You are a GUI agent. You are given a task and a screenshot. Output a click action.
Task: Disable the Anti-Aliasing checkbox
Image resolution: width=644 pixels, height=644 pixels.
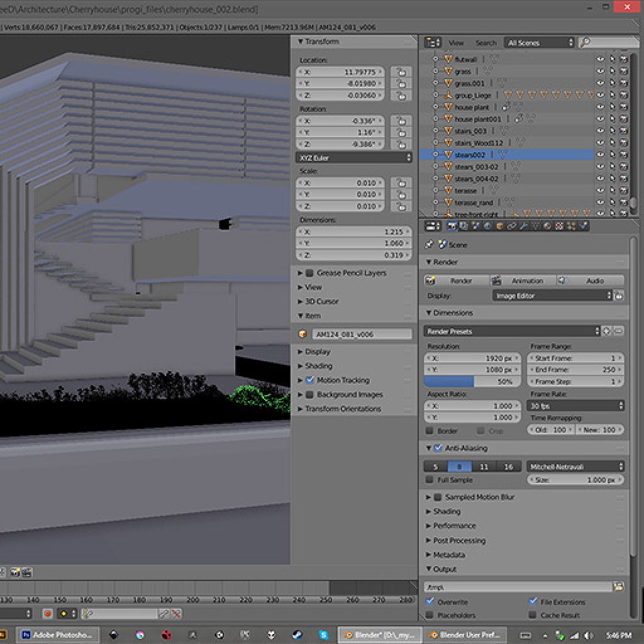coord(438,448)
